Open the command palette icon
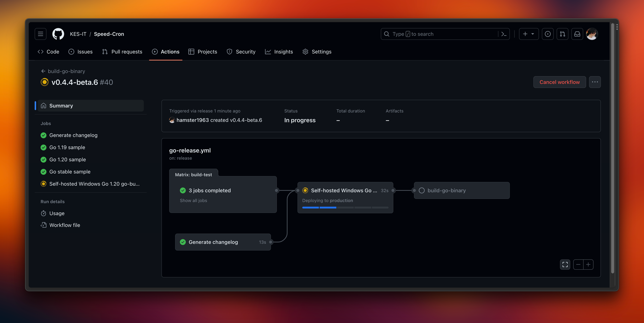The image size is (644, 323). point(504,34)
